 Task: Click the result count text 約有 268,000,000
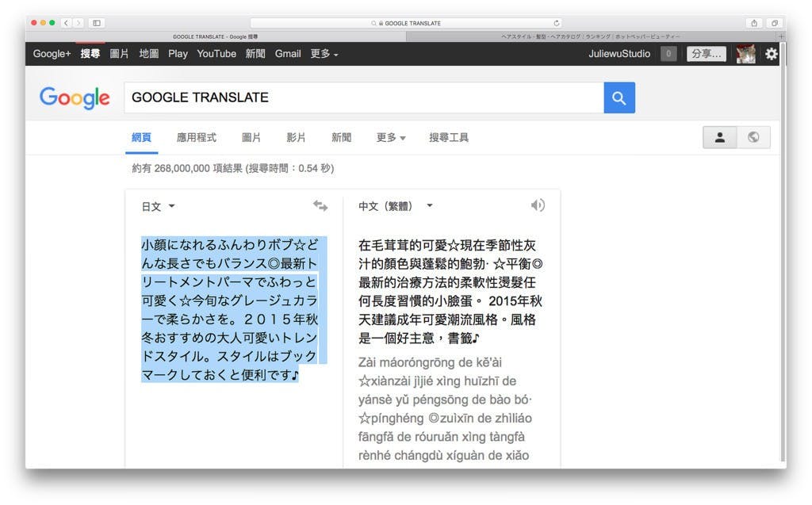pyautogui.click(x=233, y=168)
